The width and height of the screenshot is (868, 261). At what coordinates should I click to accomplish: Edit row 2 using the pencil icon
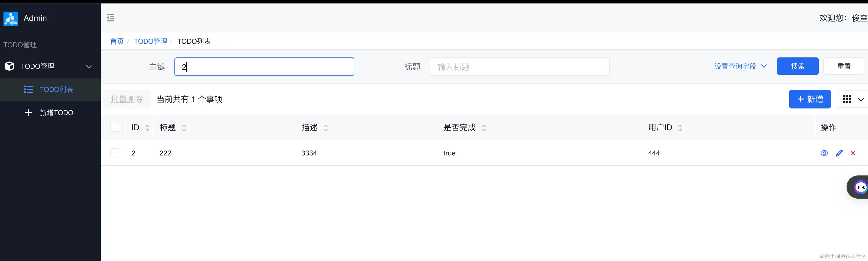tap(839, 153)
